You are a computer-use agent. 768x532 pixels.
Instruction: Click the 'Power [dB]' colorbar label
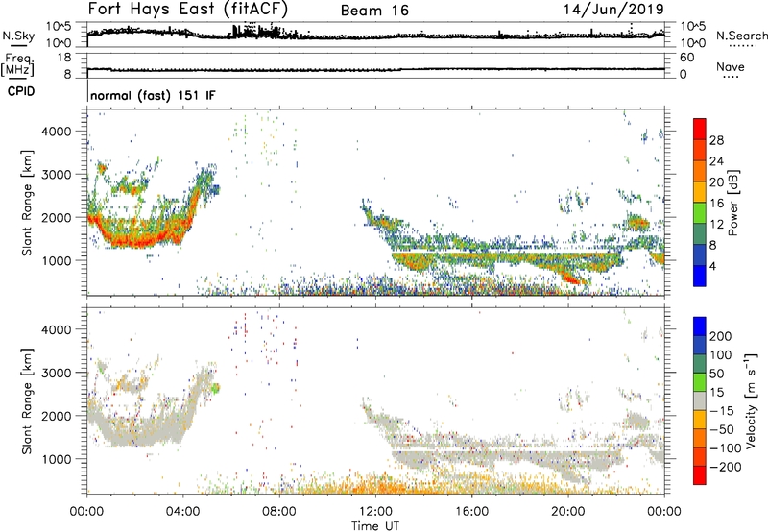click(733, 203)
